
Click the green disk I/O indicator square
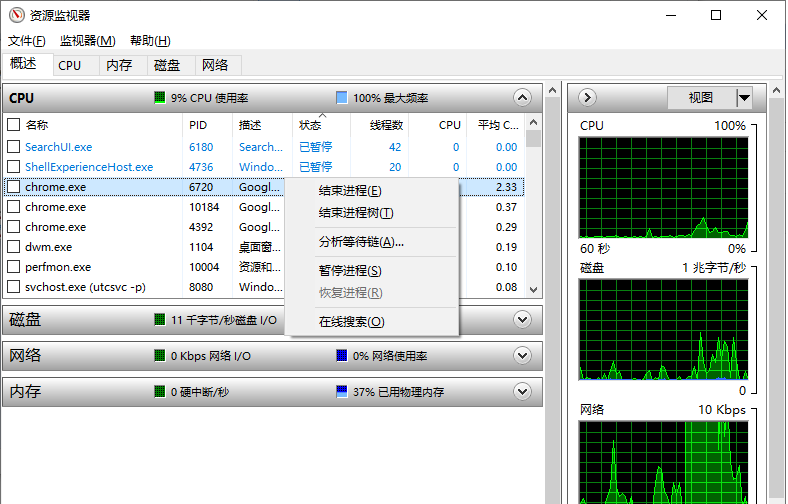(159, 320)
